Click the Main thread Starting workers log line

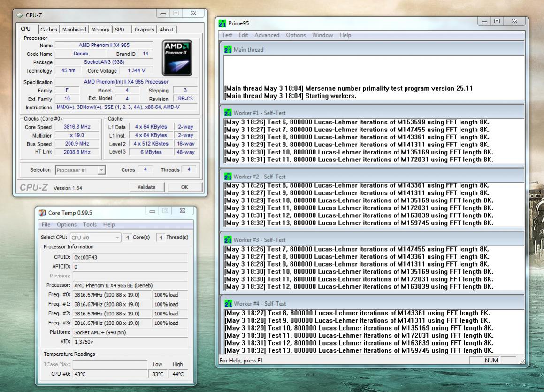[x=290, y=96]
